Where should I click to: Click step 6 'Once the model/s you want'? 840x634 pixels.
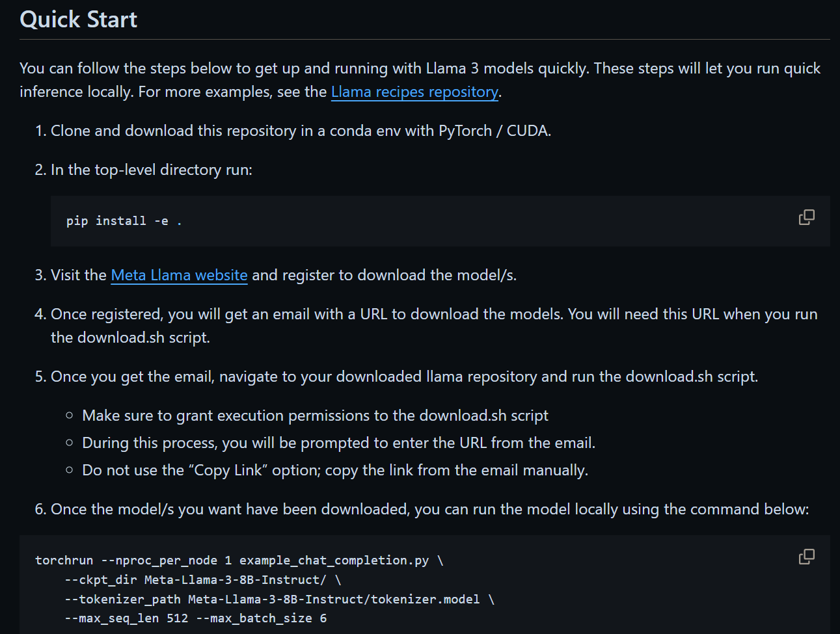point(429,509)
